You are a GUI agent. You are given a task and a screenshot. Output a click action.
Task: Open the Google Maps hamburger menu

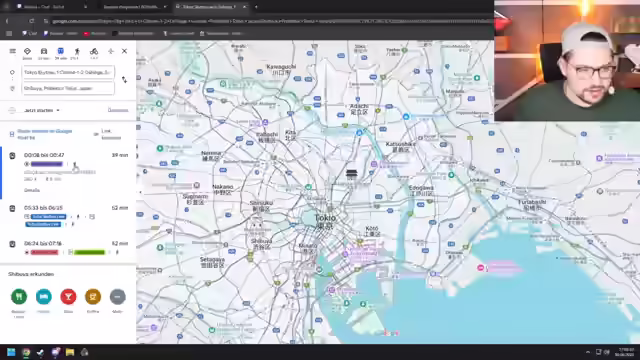(x=13, y=51)
